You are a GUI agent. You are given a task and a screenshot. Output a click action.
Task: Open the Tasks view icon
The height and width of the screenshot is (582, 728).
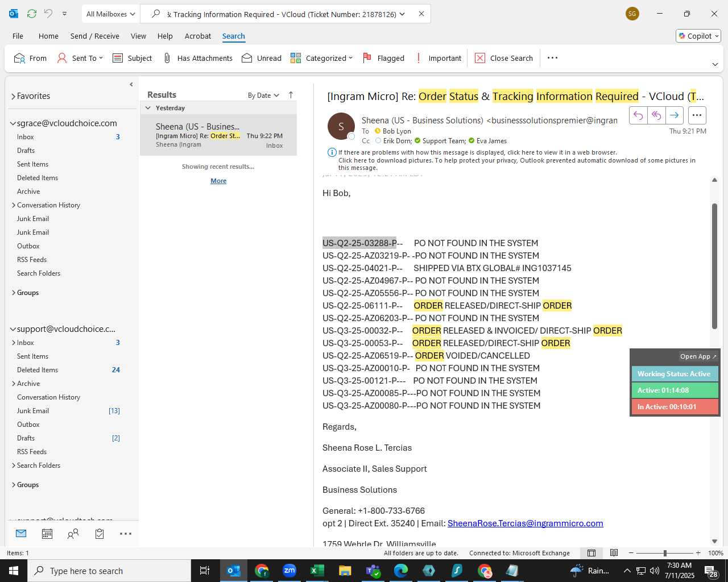click(100, 534)
